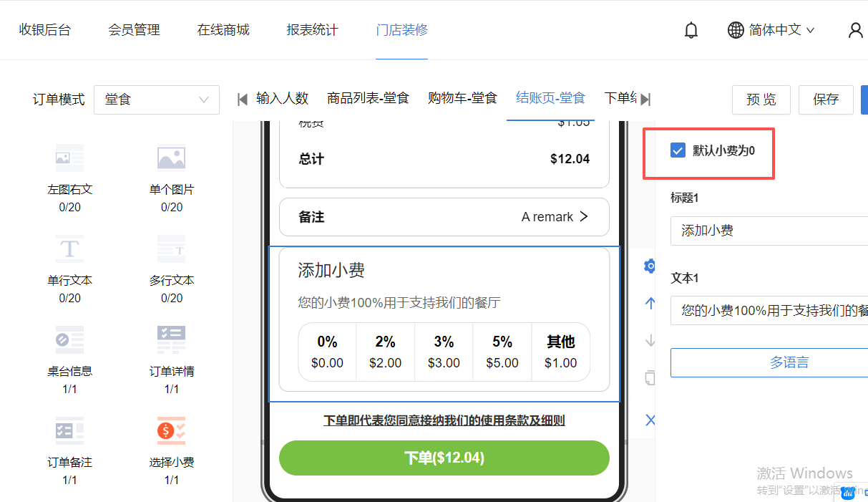868x502 pixels.
Task: Move the tip block up with arrow
Action: point(650,303)
